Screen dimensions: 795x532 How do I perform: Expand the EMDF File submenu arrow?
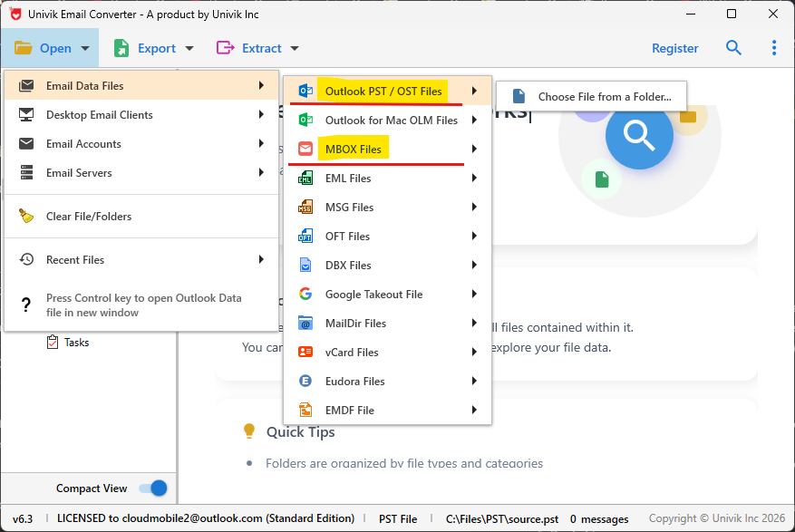(474, 410)
